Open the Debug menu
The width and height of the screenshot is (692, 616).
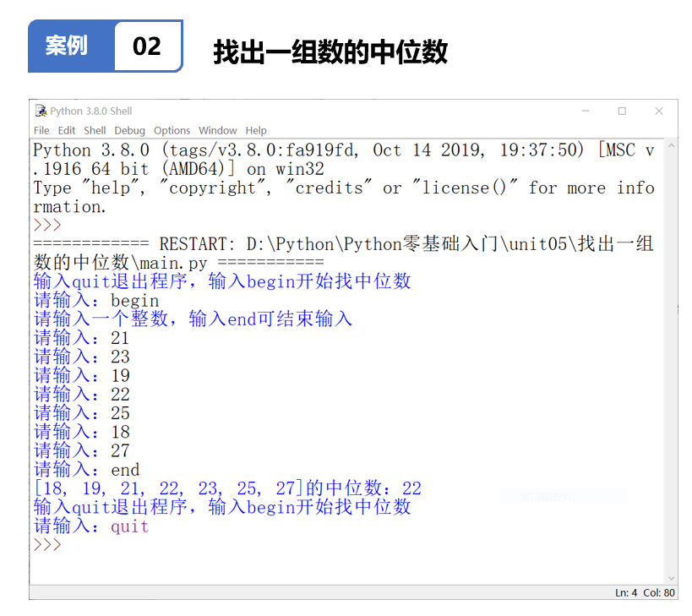(130, 131)
